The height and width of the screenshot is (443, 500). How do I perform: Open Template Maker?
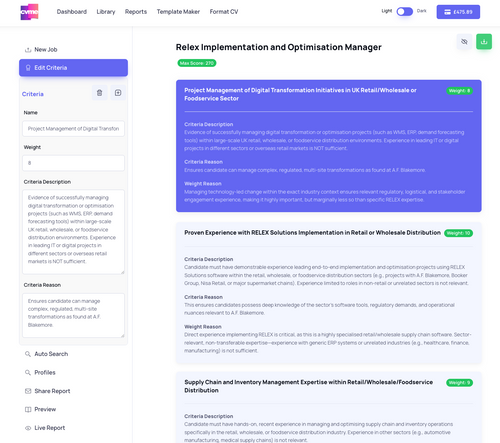(x=178, y=12)
